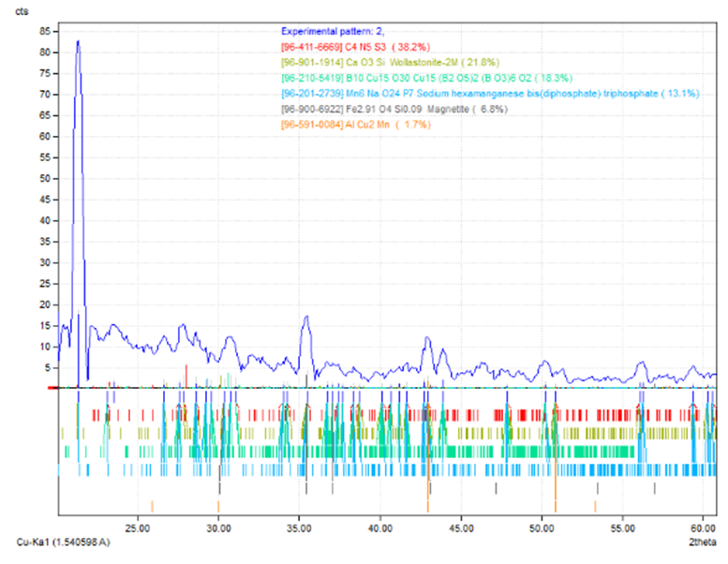This screenshot has width=728, height=564.
Task: Click the red reference peak marker row
Action: pyautogui.click(x=375, y=414)
